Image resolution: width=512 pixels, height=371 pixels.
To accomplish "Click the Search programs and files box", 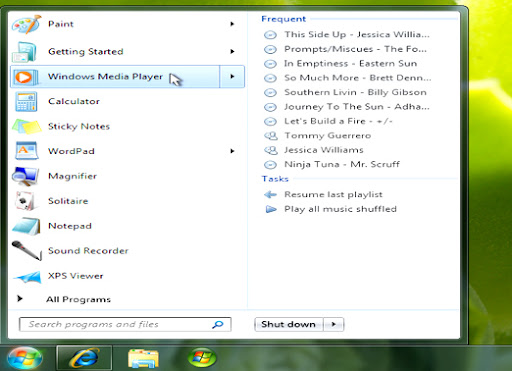I will click(x=125, y=324).
